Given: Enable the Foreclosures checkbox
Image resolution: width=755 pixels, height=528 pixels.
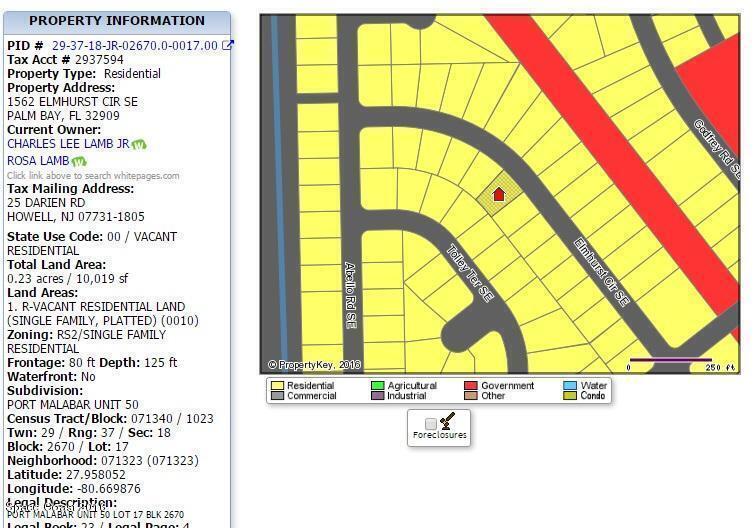Looking at the screenshot, I should coord(430,423).
